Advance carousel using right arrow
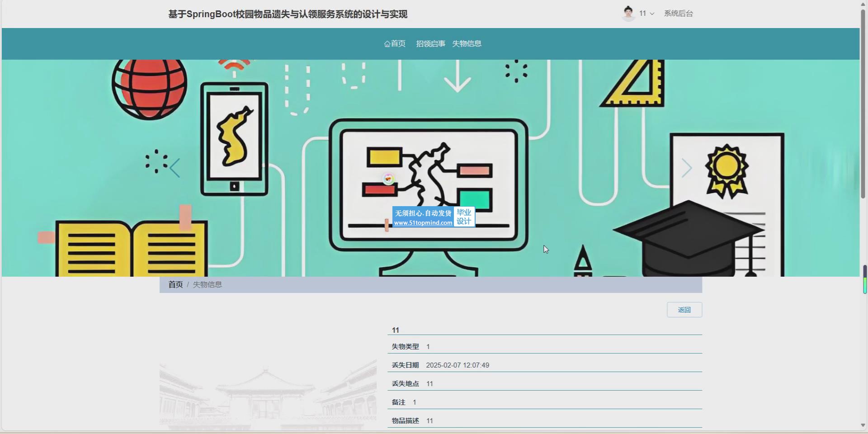868x434 pixels. pos(686,168)
